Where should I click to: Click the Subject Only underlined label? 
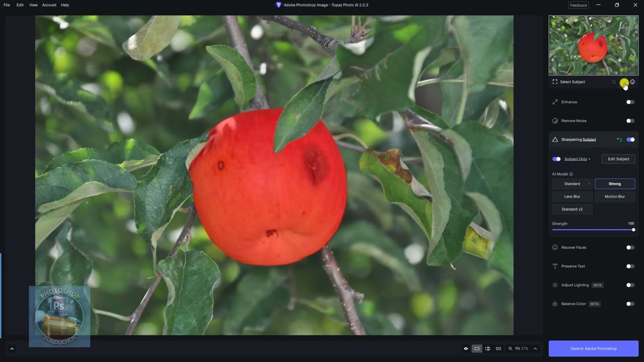click(x=576, y=159)
